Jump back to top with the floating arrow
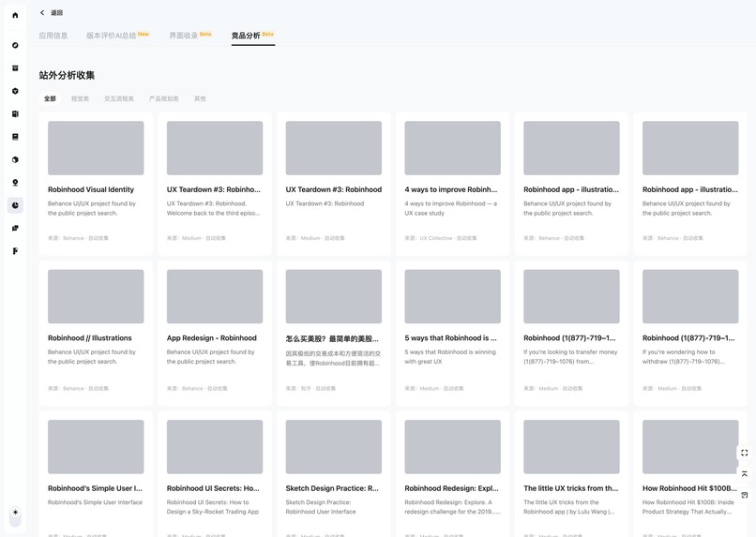Screen dimensions: 756x537 pyautogui.click(x=745, y=474)
